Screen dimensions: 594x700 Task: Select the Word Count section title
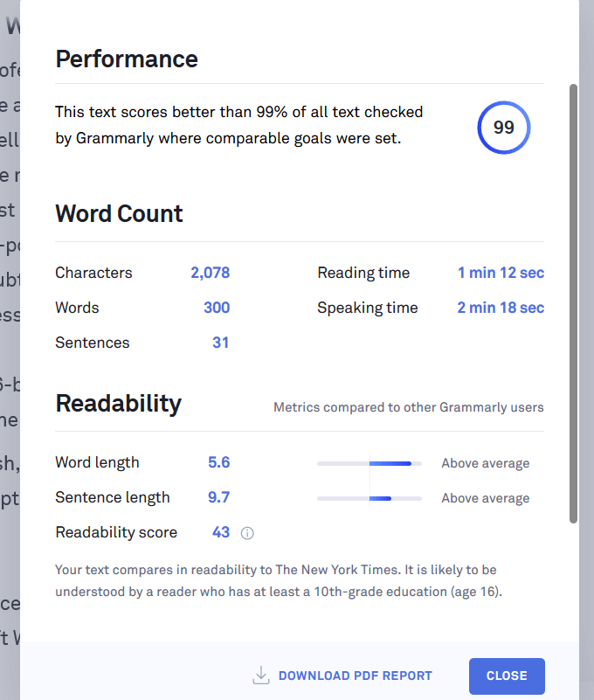click(x=119, y=213)
